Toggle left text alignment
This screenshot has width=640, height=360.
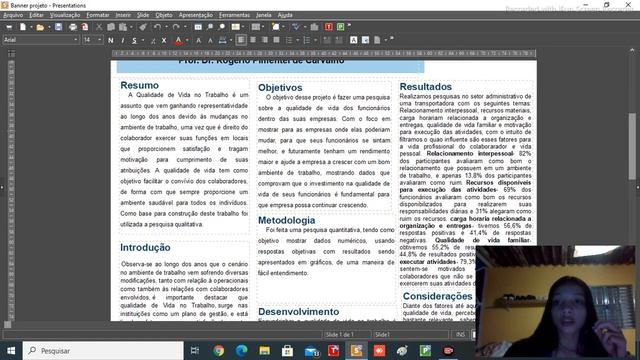pos(241,40)
